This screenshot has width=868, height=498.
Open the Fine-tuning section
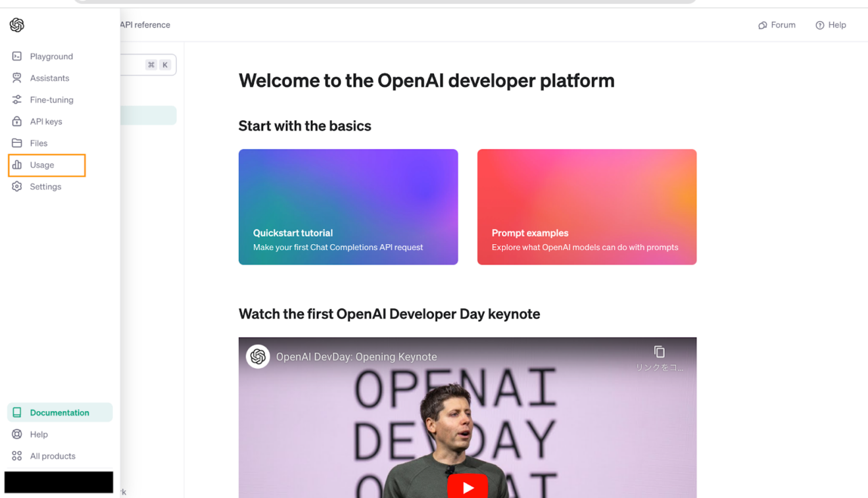tap(52, 99)
